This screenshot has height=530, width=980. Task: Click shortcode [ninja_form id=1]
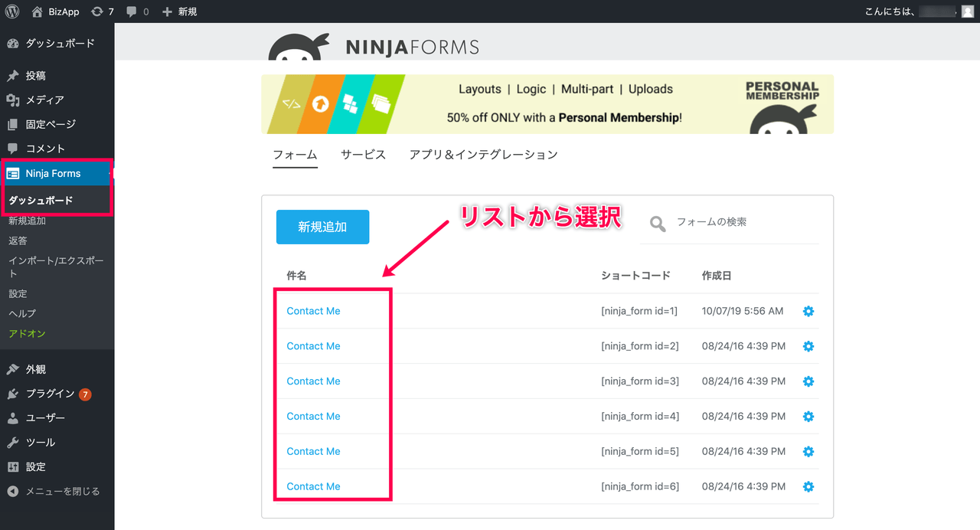[x=640, y=311]
